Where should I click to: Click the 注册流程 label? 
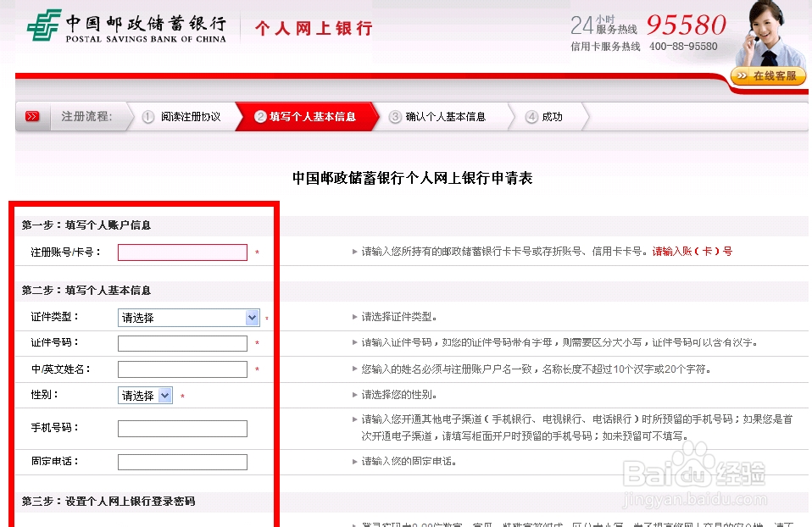pos(86,116)
